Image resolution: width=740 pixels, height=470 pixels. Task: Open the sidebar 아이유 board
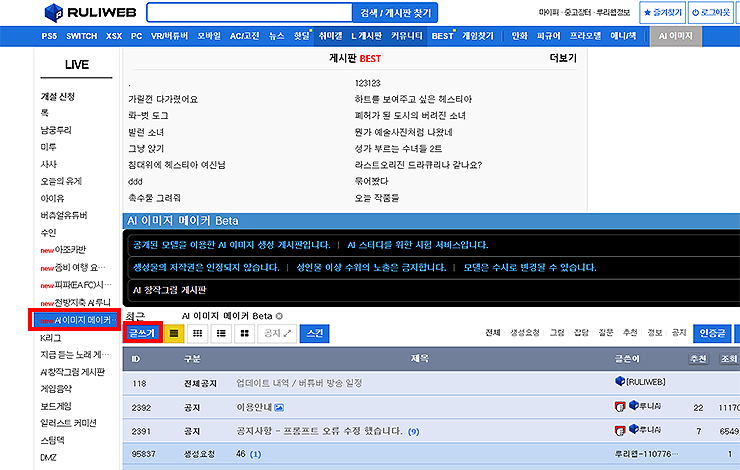pos(52,198)
